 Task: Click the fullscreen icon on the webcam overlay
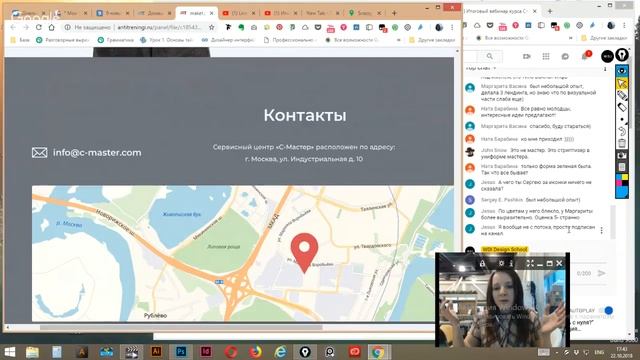[530, 264]
